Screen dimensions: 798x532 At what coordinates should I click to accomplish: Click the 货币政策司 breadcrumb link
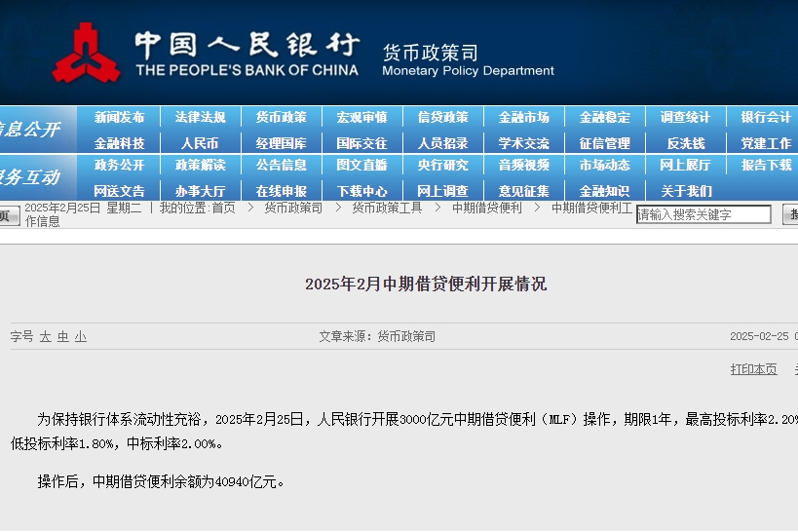[x=293, y=208]
